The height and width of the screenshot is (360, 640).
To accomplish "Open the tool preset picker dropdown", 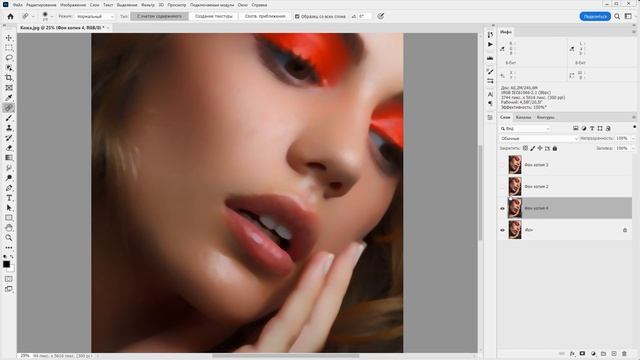I will (33, 16).
